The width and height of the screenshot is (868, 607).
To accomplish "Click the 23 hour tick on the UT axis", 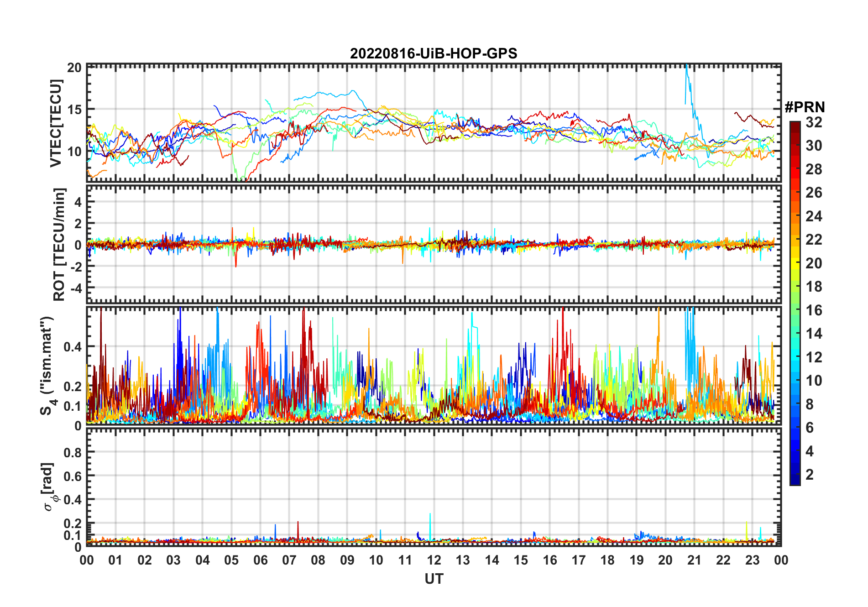I will [752, 560].
